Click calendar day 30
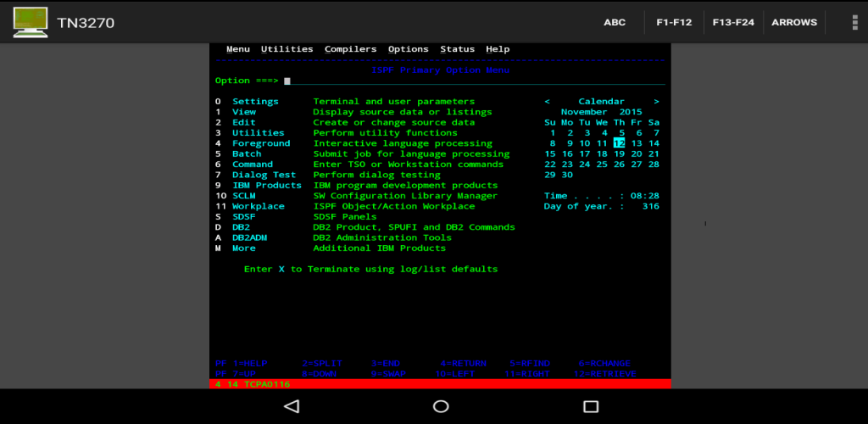This screenshot has width=868, height=424. pyautogui.click(x=567, y=175)
